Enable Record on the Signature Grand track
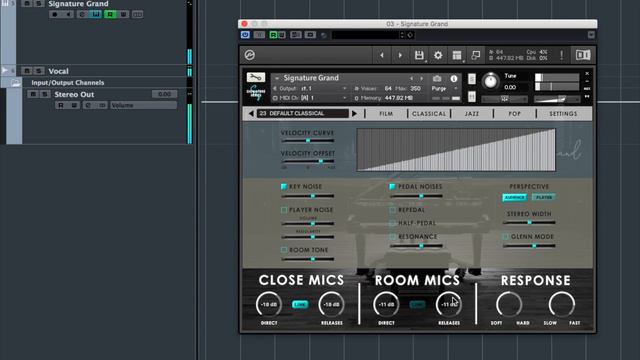The image size is (640, 360). [x=55, y=14]
